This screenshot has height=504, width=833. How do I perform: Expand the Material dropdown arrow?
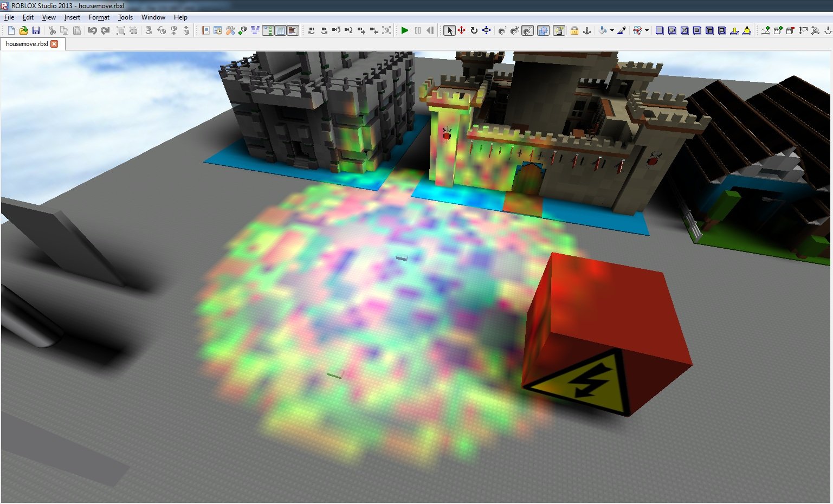pos(647,30)
